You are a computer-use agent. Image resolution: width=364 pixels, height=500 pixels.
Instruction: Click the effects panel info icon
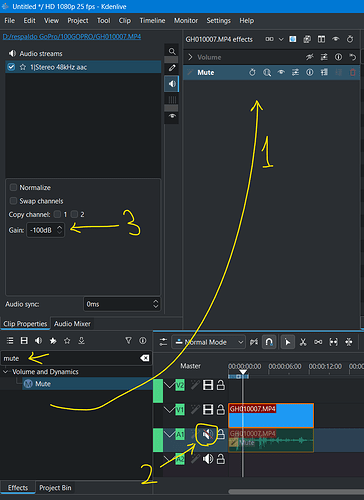143,341
